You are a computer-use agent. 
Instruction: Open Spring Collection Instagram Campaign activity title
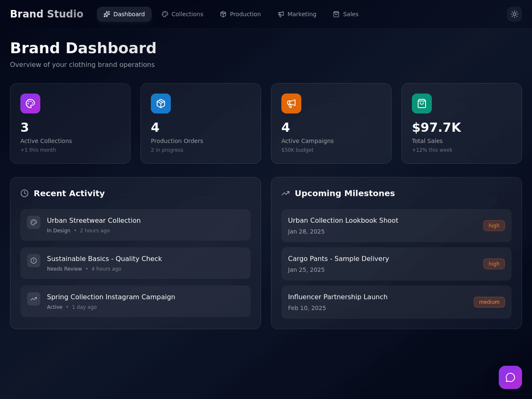point(111,297)
